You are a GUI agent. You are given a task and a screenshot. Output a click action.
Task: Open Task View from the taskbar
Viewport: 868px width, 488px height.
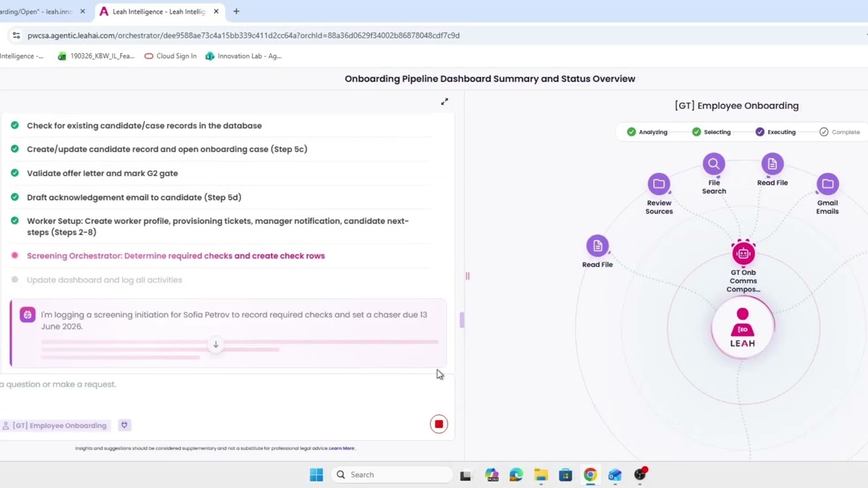pyautogui.click(x=465, y=475)
